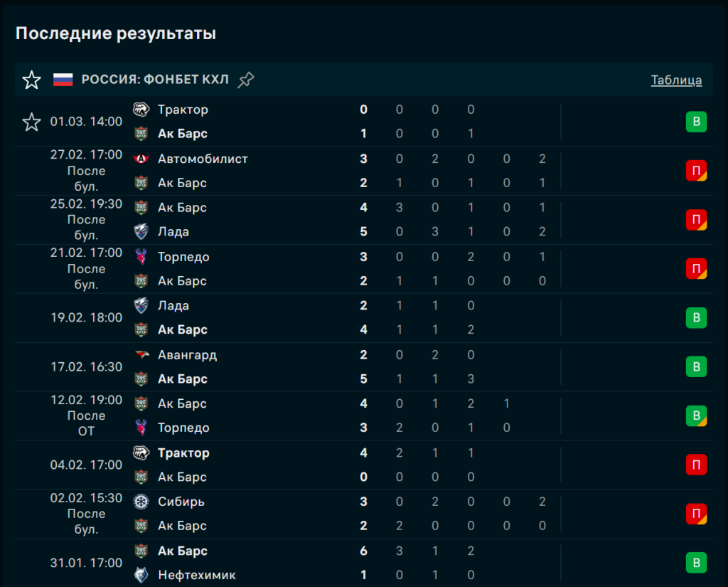Viewport: 728px width, 587px height.
Task: Open the 12.02 После ОТ match time
Action: point(86,416)
